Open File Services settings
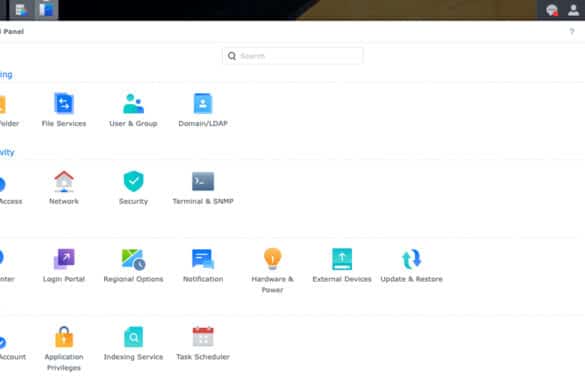Screen dimensions: 585x390 pos(64,110)
